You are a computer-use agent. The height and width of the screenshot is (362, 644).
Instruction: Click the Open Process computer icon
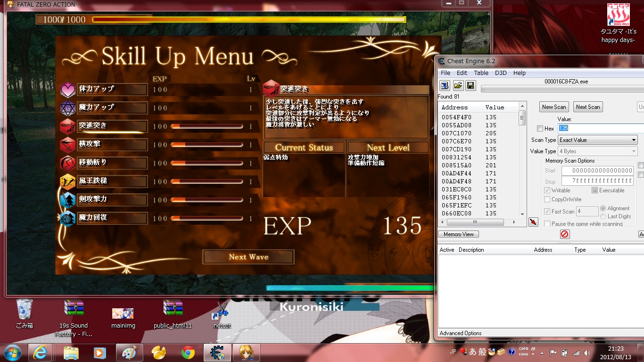(x=445, y=86)
